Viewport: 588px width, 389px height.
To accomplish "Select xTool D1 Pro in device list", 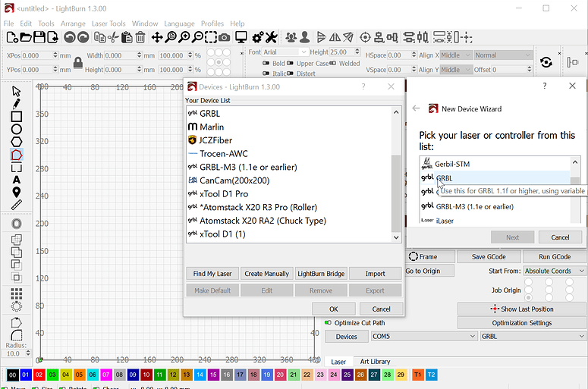I will 223,193.
